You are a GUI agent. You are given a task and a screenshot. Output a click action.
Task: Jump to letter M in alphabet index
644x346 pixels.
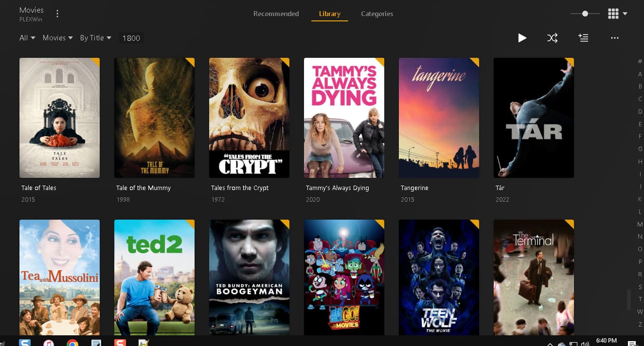click(640, 224)
